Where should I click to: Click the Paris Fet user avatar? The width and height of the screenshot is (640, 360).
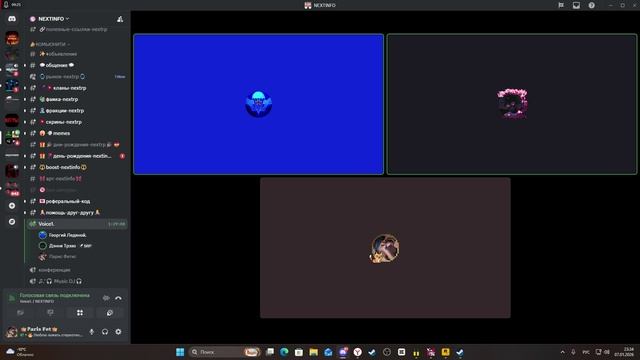click(x=11, y=332)
